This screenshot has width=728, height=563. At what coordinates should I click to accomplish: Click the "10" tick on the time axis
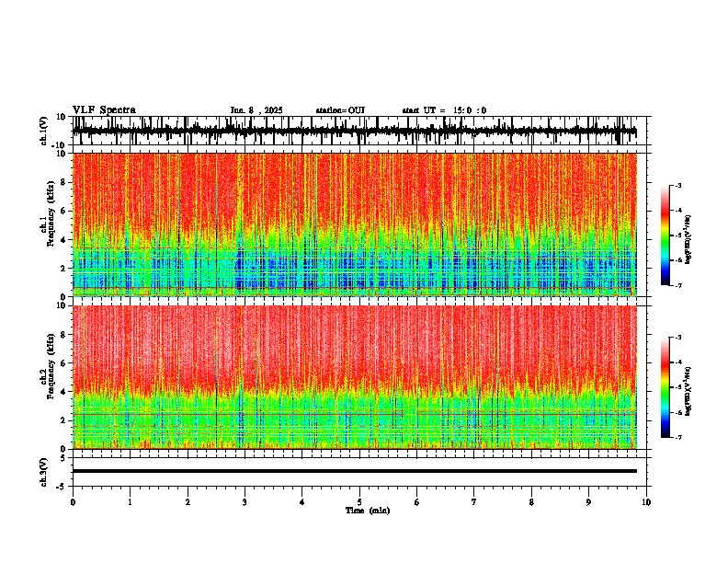point(646,502)
